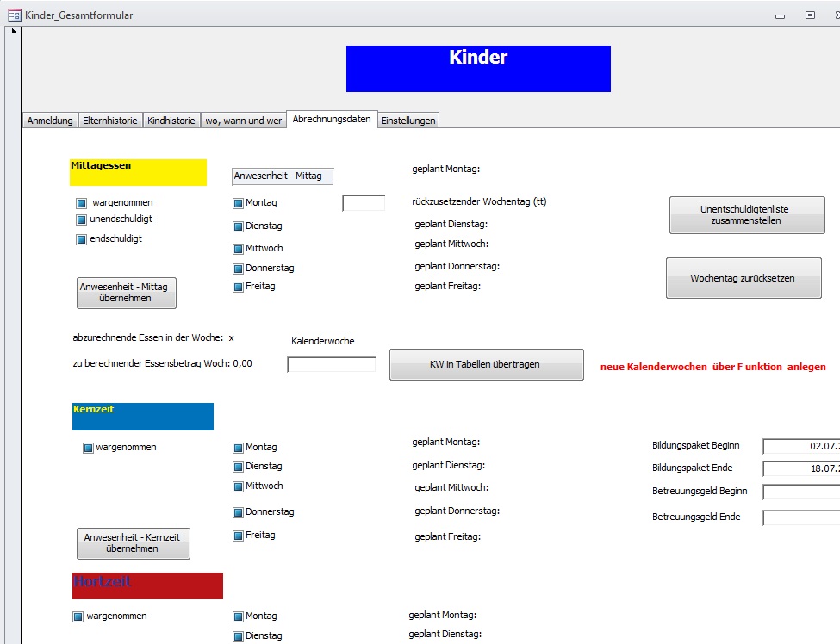Toggle the endschuldigt checkbox
Image resolution: width=840 pixels, height=644 pixels.
click(x=82, y=239)
